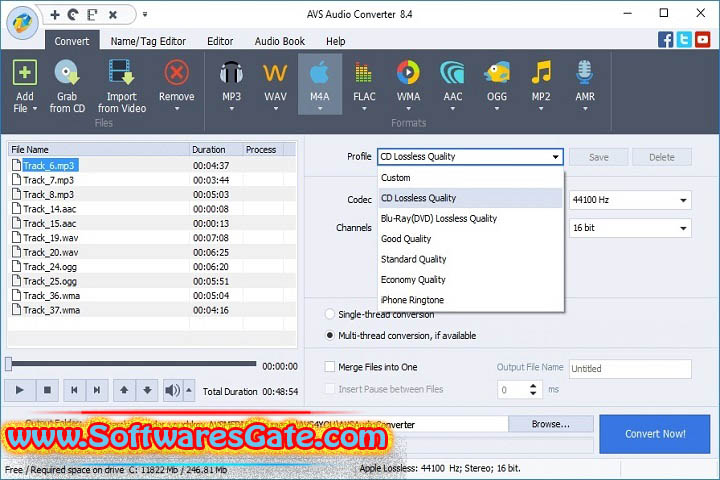This screenshot has height=480, width=720.
Task: Open the Facebook page icon
Action: pos(665,40)
